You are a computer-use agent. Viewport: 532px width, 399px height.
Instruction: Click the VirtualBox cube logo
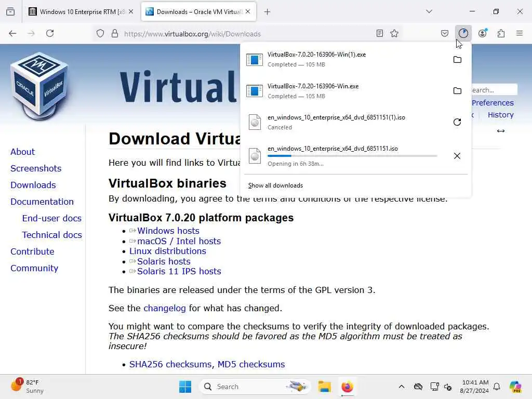point(39,86)
